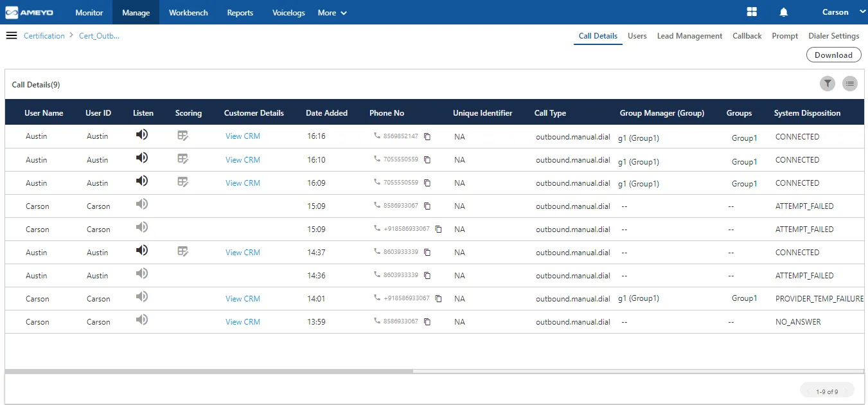
Task: Open the notifications bell
Action: point(783,12)
